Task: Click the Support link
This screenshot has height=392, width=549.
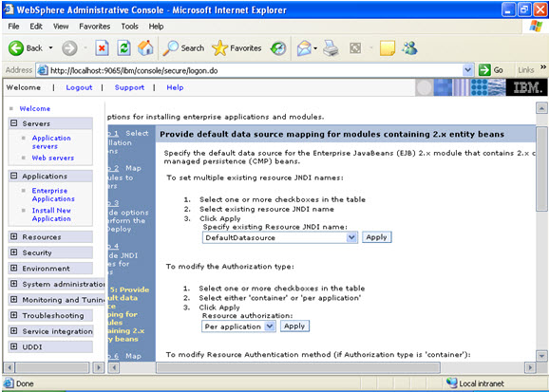Action: pos(129,87)
